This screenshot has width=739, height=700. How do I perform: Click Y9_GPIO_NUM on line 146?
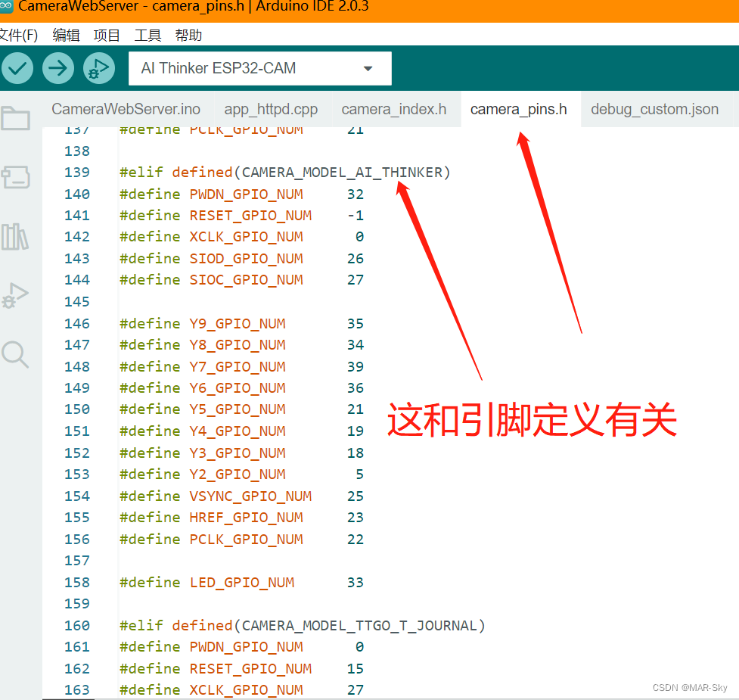237,323
